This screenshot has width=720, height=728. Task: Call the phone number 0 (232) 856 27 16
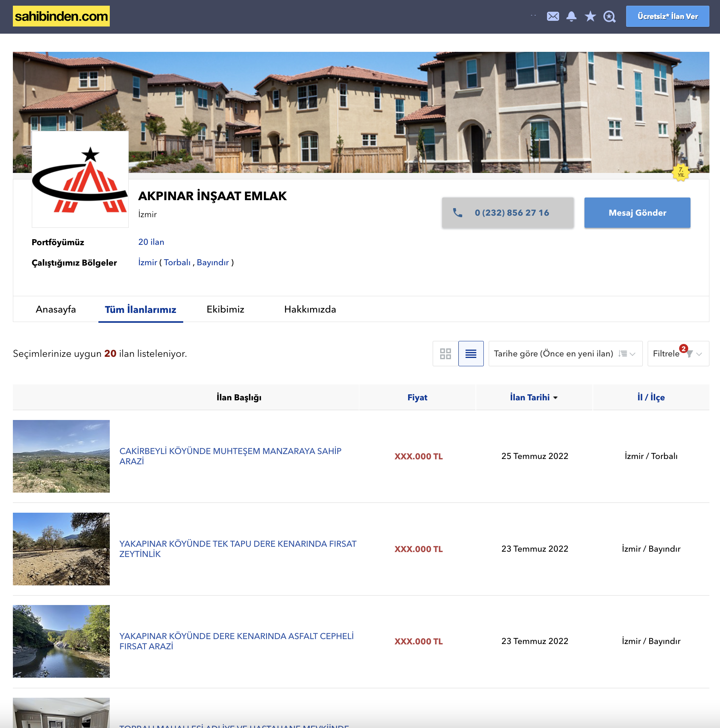508,213
